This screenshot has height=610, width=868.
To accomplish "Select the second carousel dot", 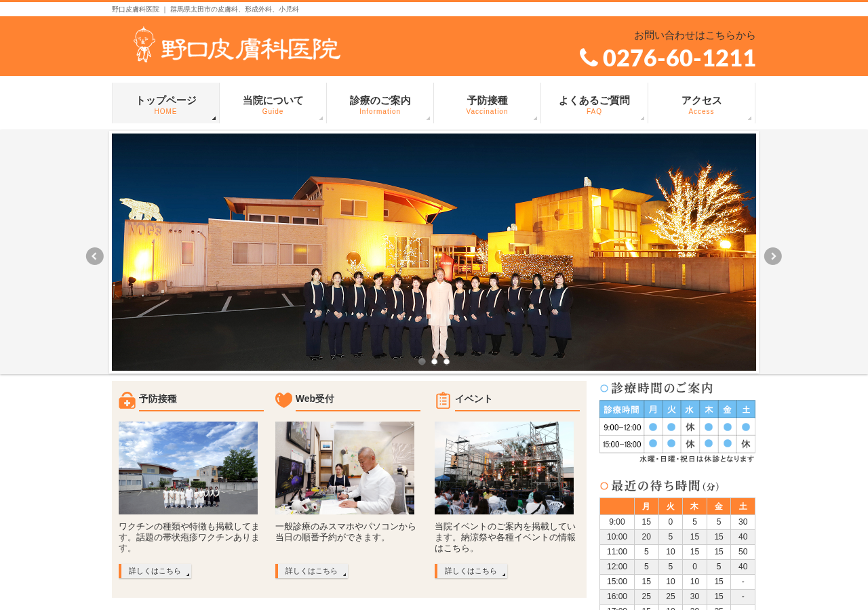I will [x=434, y=361].
